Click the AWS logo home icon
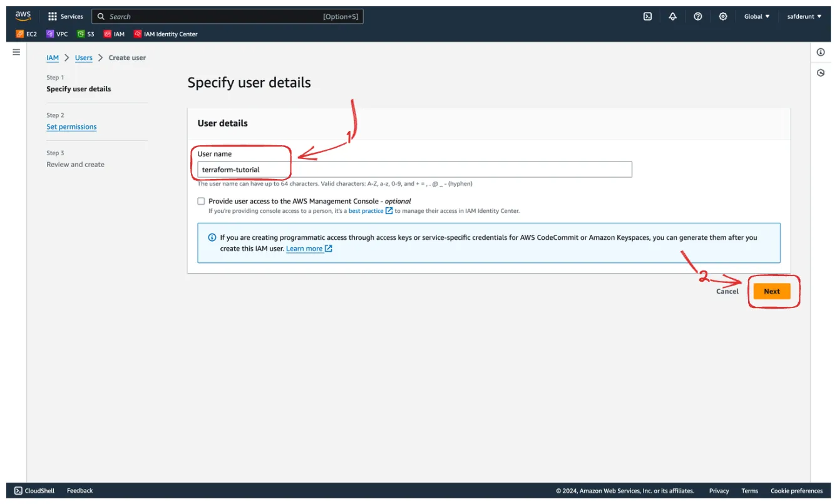 [23, 16]
